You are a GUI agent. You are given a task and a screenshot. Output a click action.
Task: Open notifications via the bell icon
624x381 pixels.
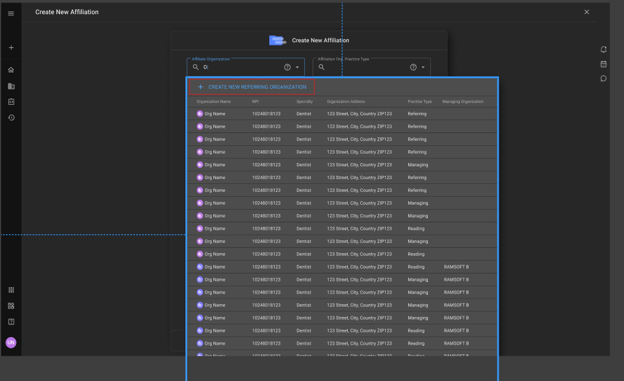603,49
